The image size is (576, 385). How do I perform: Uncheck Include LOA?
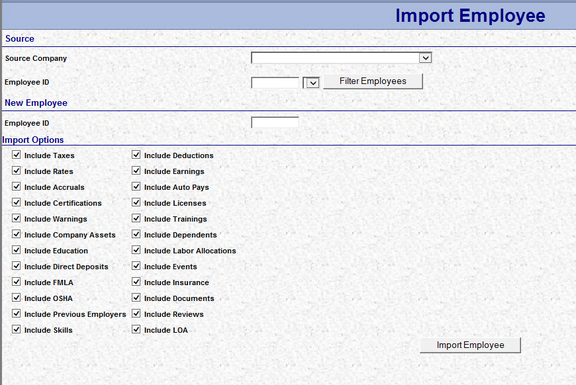click(136, 329)
